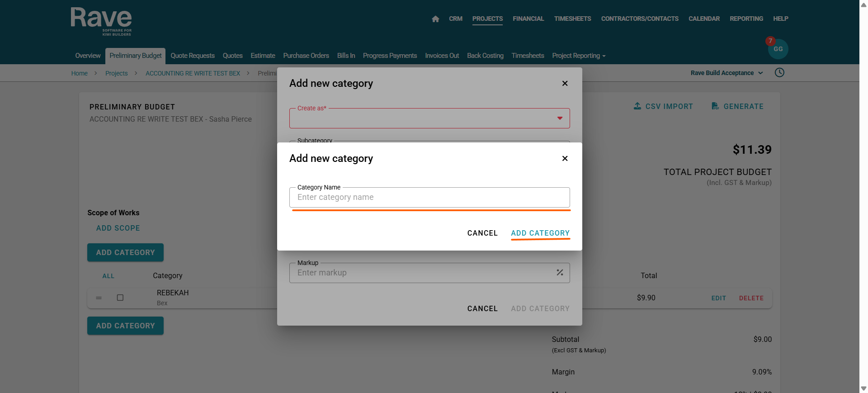Click the Generate PDF icon
Viewport: 868px width, 393px height.
(715, 106)
